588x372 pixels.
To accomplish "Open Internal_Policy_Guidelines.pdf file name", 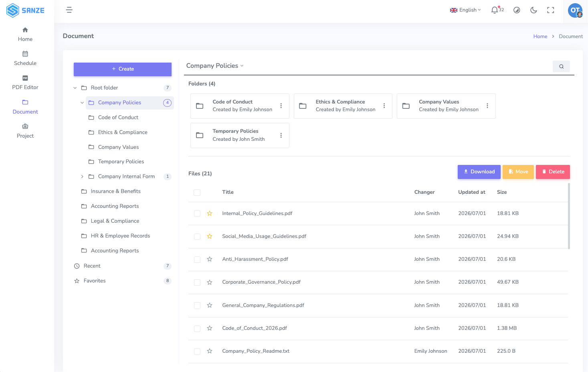I will [x=257, y=213].
